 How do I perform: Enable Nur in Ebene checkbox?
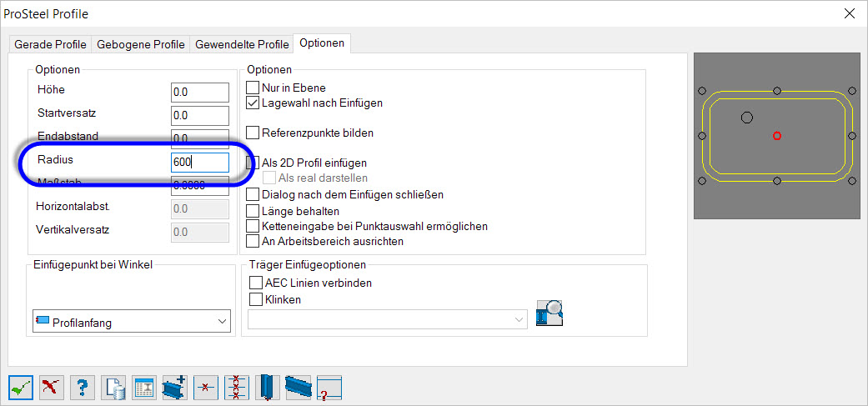coord(253,88)
